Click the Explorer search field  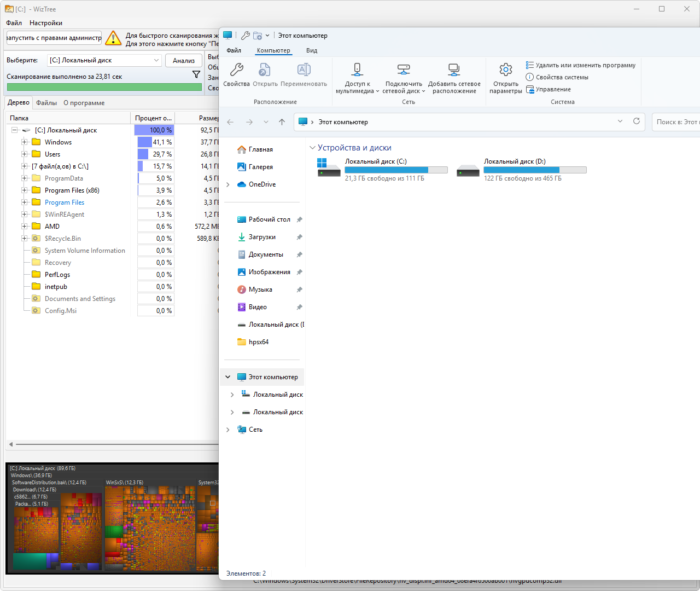click(676, 122)
